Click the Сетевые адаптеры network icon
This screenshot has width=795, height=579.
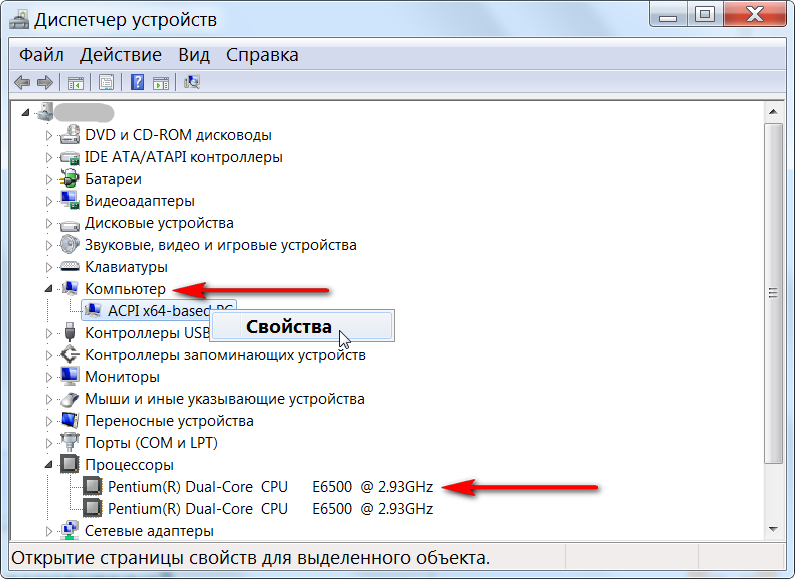point(69,530)
